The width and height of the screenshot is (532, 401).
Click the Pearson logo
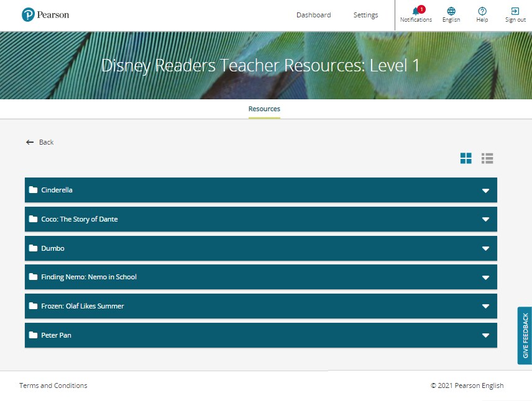pos(45,15)
